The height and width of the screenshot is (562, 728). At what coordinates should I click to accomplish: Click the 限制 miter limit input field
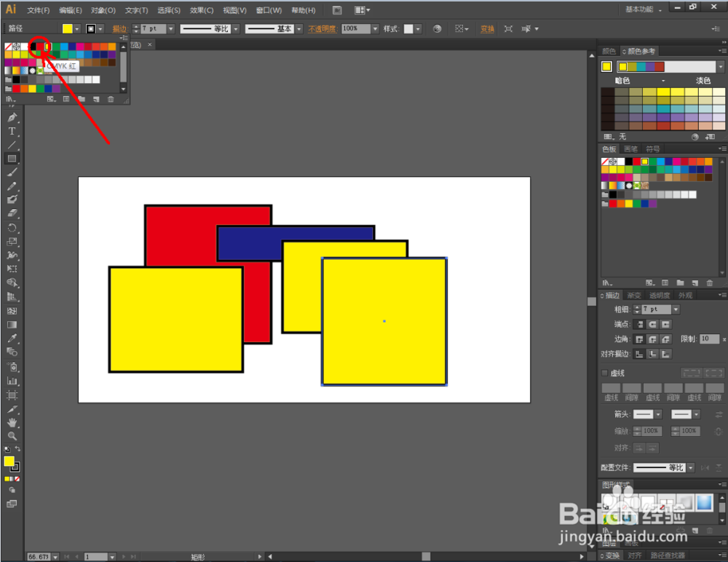tap(710, 339)
